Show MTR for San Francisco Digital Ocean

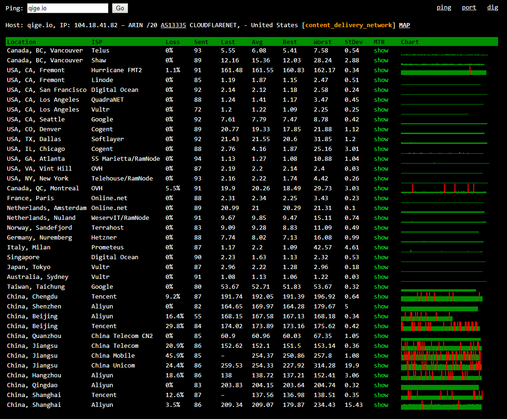click(x=381, y=90)
